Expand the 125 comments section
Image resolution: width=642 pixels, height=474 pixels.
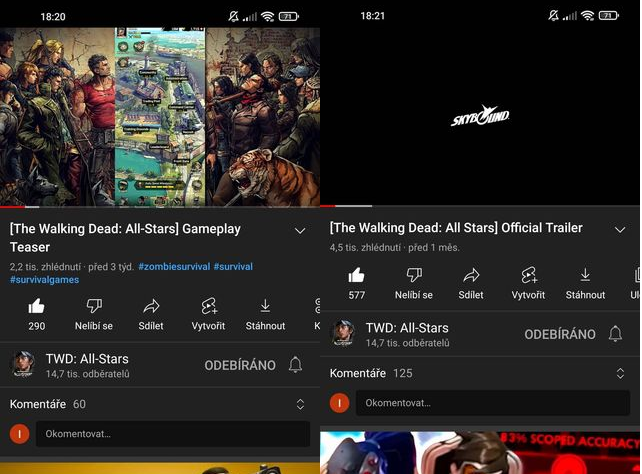point(620,373)
